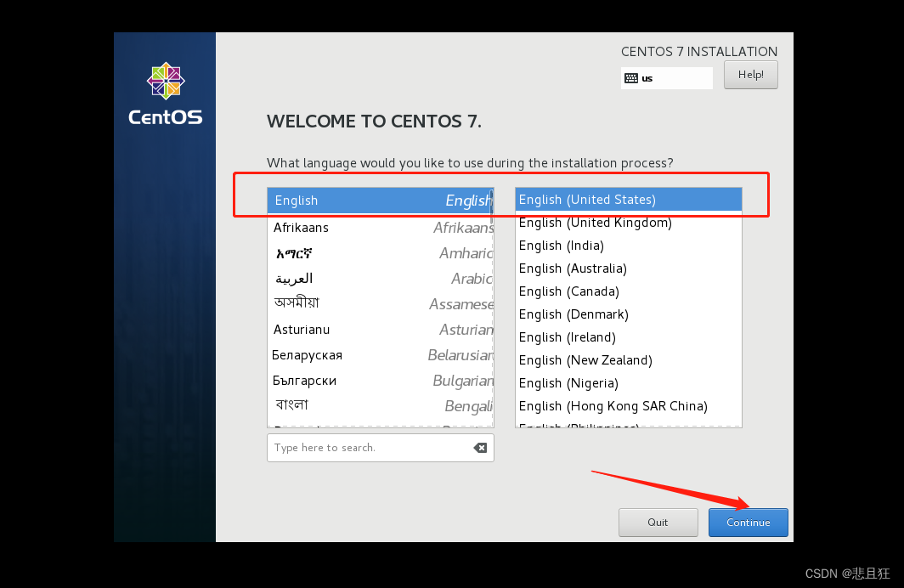
Task: Open the us keyboard layout indicator
Action: click(666, 78)
